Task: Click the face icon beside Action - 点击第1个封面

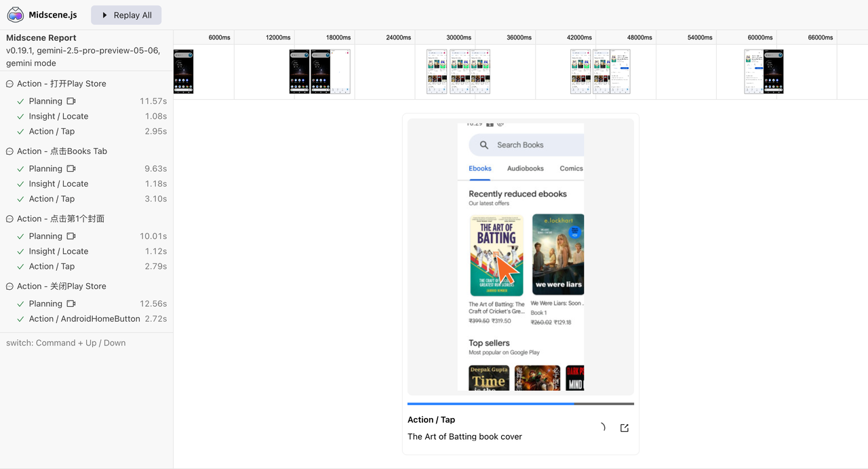Action: coord(9,219)
